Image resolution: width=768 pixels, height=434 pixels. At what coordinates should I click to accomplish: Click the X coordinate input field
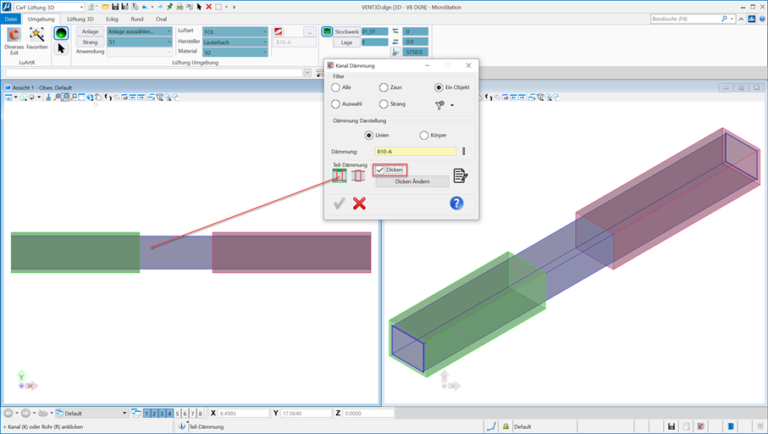243,413
